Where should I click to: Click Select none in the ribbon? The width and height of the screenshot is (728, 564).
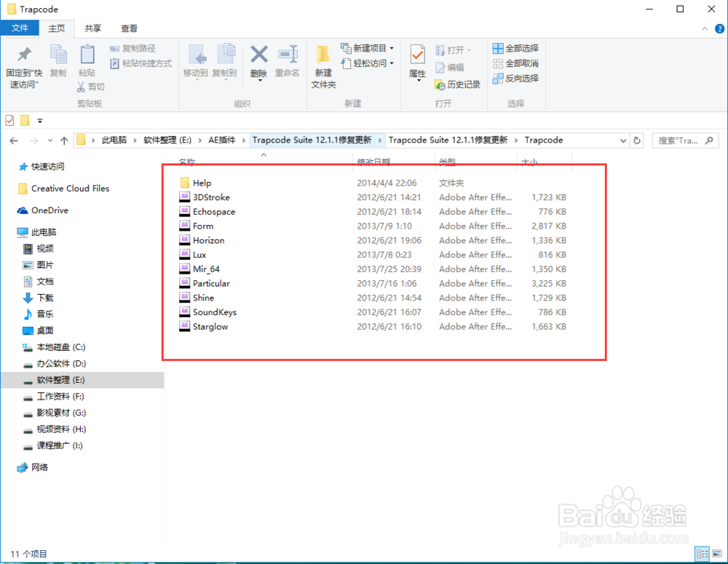coord(516,63)
